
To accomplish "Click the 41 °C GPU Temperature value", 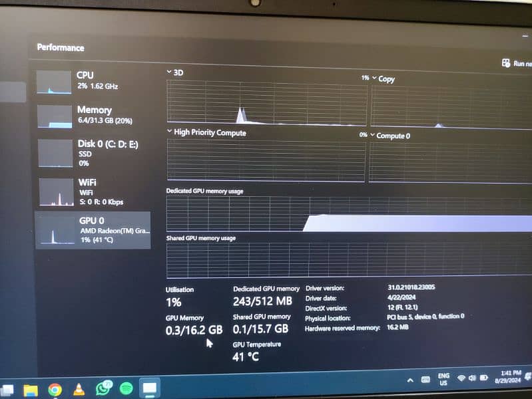I will 246,356.
